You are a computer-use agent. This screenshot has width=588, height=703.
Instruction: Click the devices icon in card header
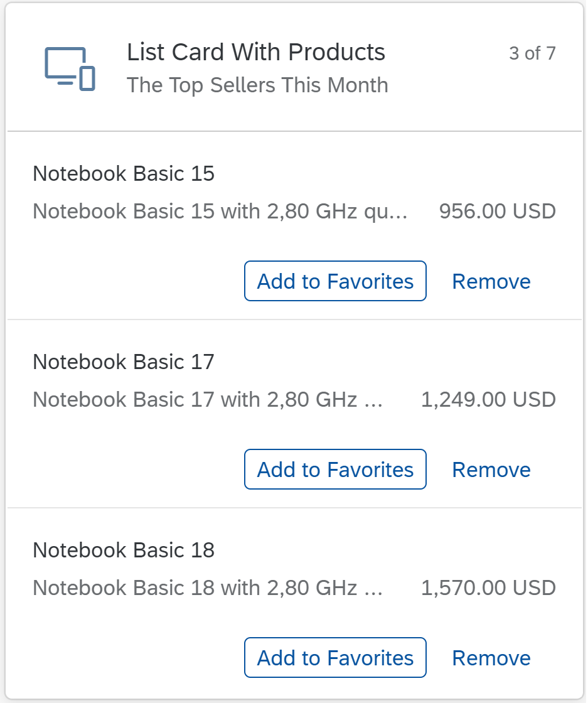click(x=70, y=68)
